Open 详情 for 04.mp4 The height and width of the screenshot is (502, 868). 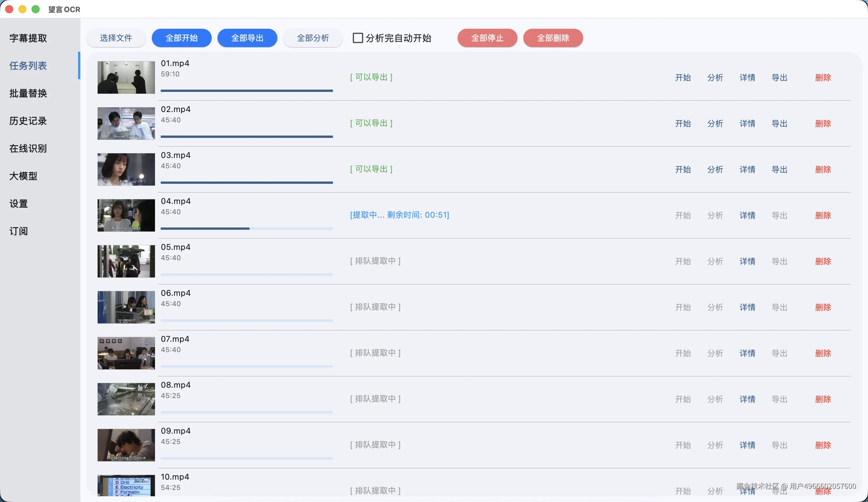pyautogui.click(x=747, y=215)
